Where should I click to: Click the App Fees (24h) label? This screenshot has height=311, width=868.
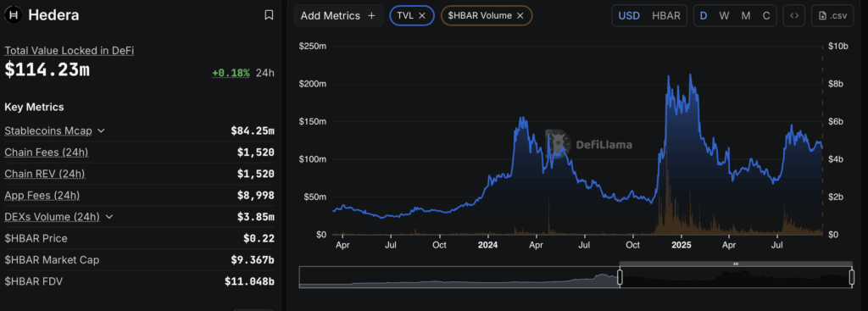point(42,196)
